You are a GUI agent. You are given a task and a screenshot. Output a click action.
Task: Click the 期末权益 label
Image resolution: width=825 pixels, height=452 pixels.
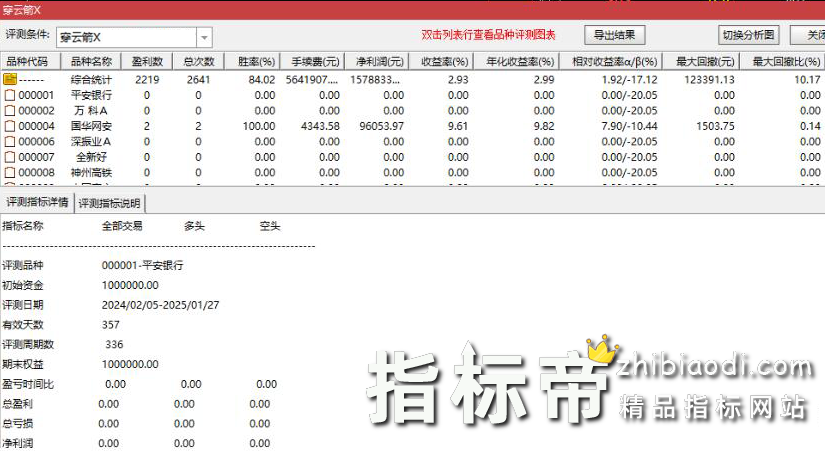click(x=23, y=364)
